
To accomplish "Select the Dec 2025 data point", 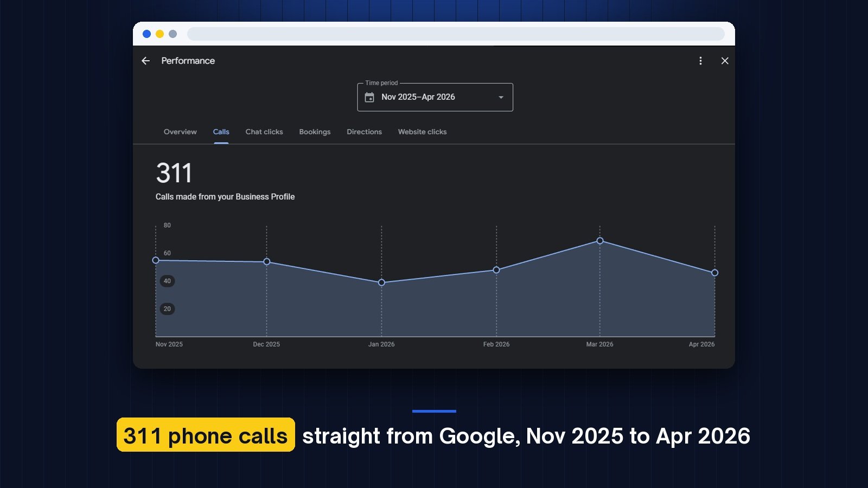I will click(x=266, y=262).
